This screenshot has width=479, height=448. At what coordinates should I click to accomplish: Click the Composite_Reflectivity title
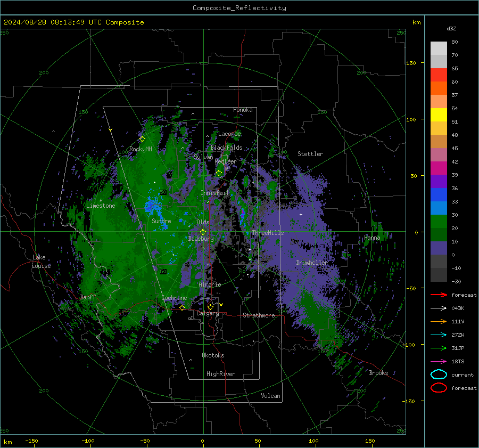tap(239, 8)
